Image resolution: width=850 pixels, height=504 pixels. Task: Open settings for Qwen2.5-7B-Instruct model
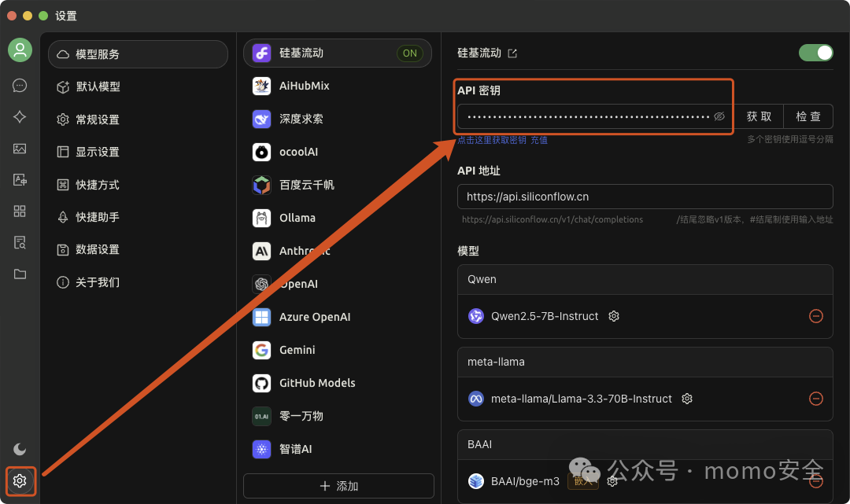click(x=614, y=316)
